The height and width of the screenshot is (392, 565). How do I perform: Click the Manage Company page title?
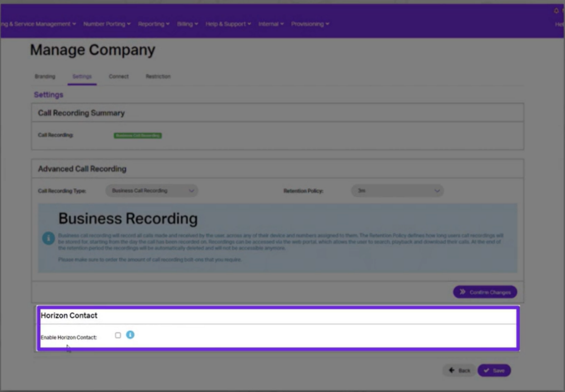click(x=93, y=50)
